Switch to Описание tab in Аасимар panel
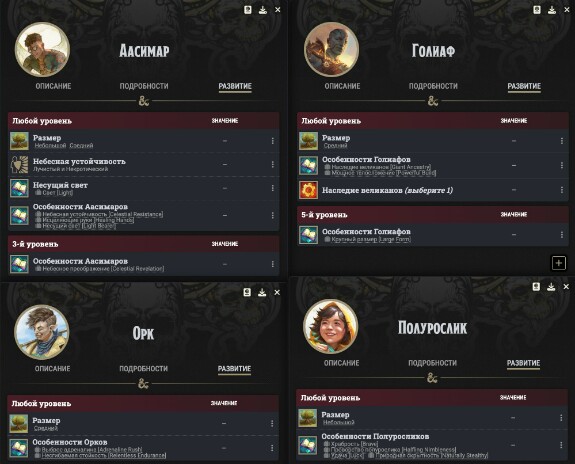575x464 pixels. (x=53, y=86)
